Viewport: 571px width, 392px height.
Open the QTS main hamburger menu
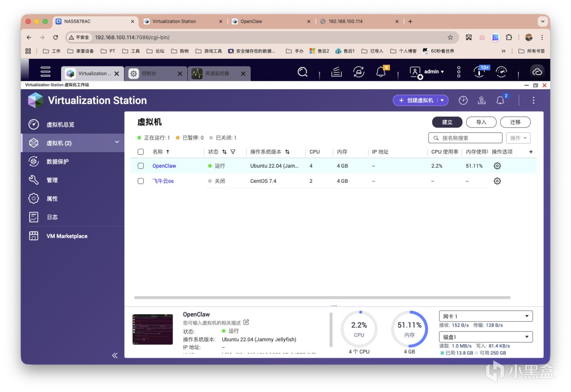point(46,72)
